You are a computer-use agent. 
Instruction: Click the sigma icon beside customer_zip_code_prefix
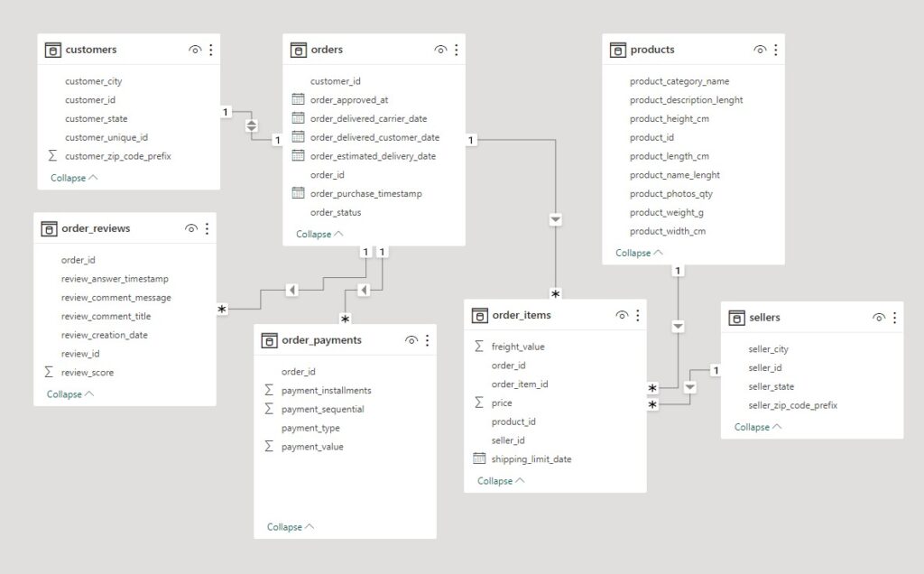51,155
